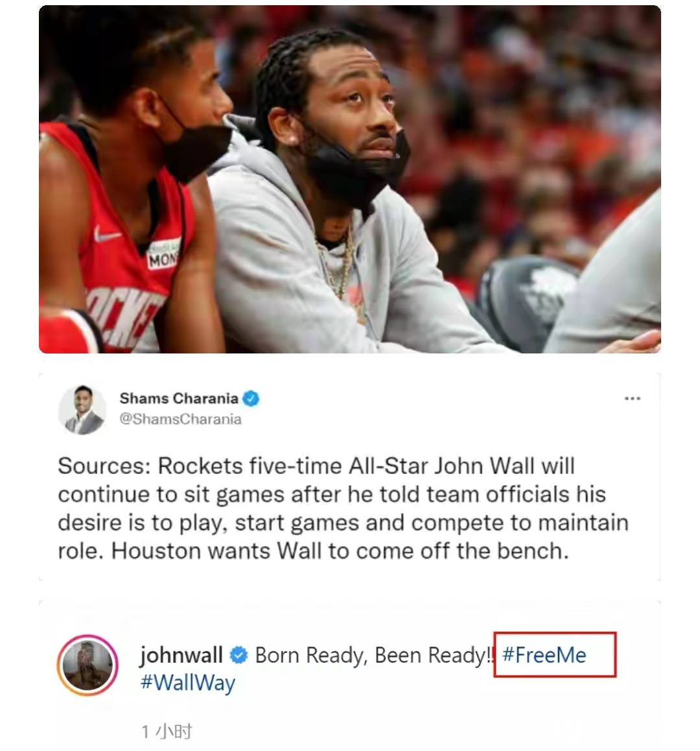Follow the #WallWay hashtag

click(x=188, y=683)
